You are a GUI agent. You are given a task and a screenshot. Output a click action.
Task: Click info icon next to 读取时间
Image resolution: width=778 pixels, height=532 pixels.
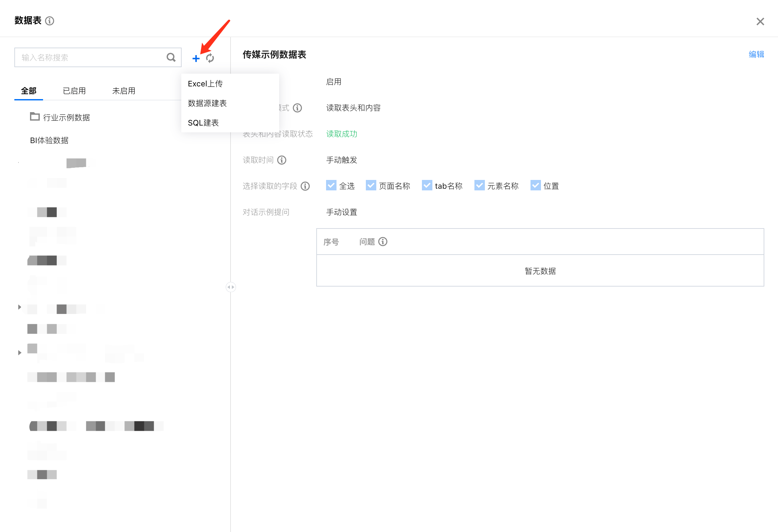282,160
